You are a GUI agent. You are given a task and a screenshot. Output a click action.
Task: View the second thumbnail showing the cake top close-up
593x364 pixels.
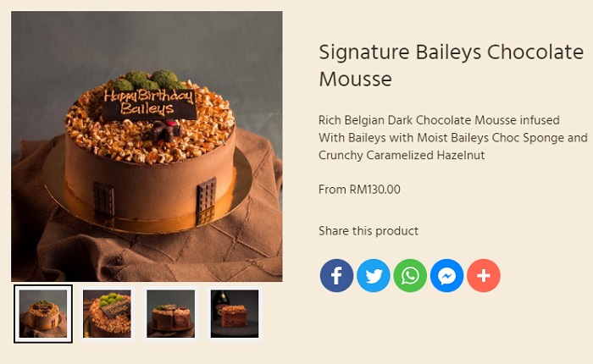107,314
